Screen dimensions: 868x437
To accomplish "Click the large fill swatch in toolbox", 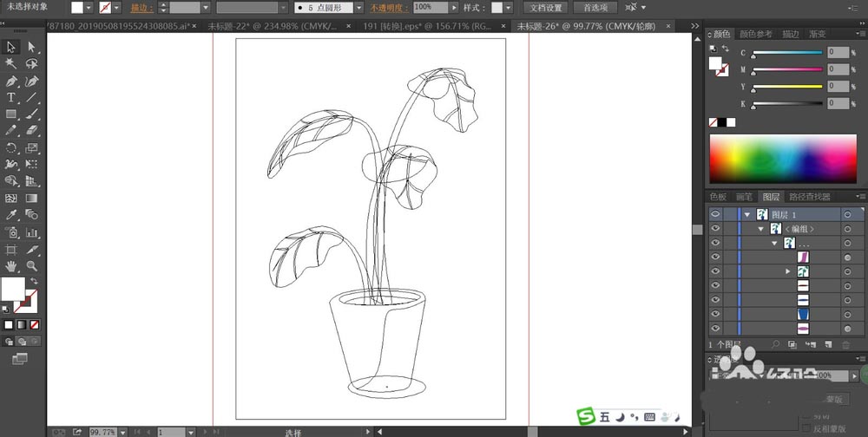I will tap(13, 289).
